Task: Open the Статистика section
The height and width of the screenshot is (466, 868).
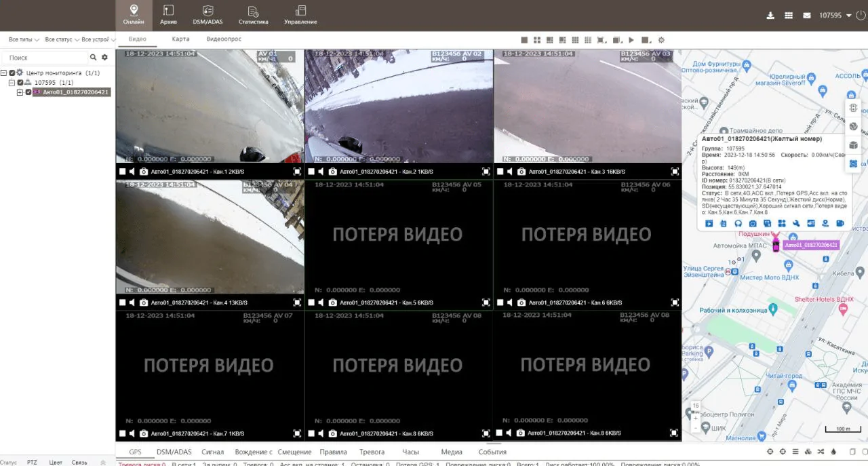Action: 253,15
